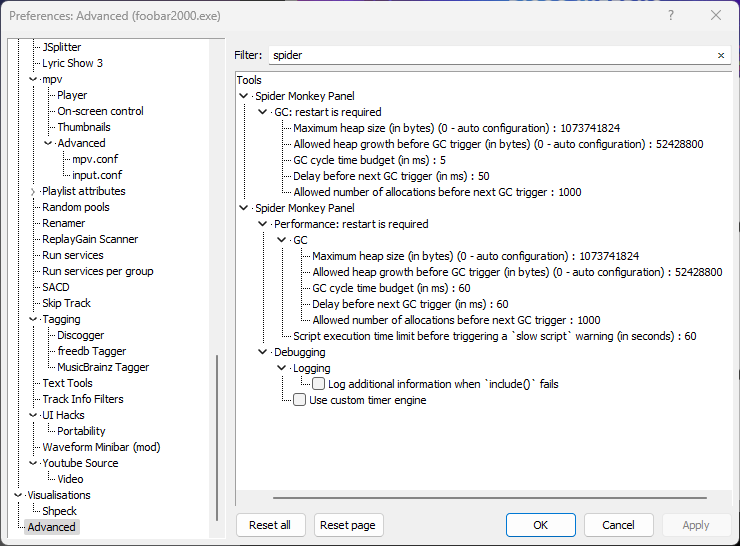Select 'GC cycle time budget (in ms) : 60'
The image size is (740, 546).
391,288
